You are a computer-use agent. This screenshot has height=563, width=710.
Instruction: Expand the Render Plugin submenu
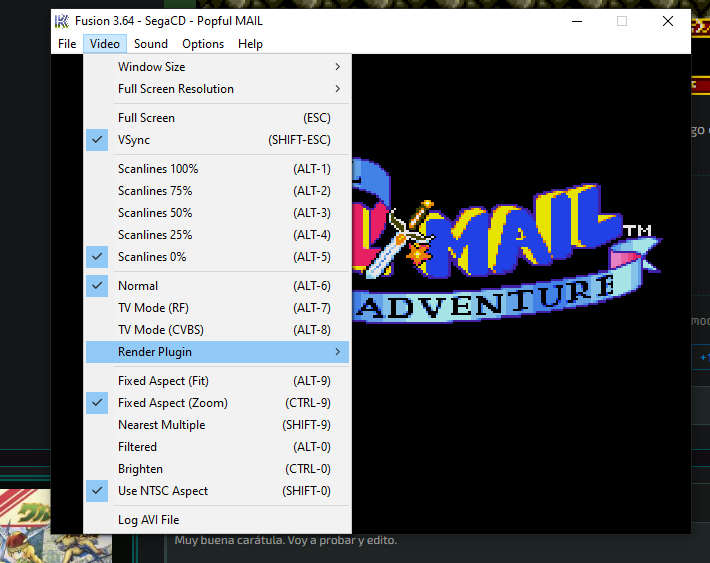point(217,352)
